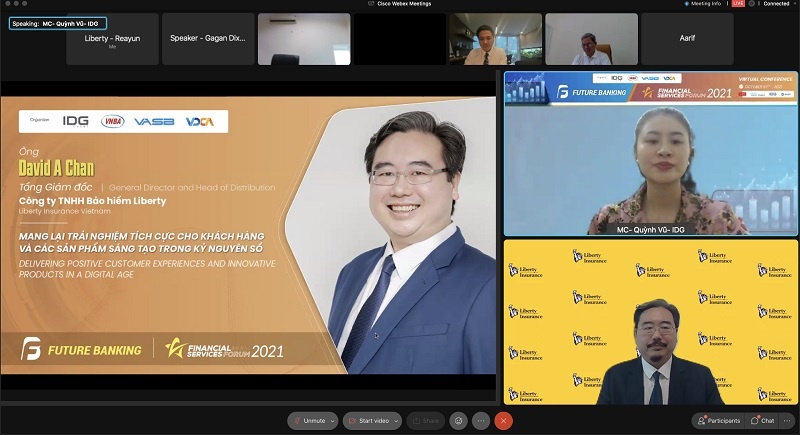Click the Speaking indicator label
The height and width of the screenshot is (435, 800).
click(57, 22)
